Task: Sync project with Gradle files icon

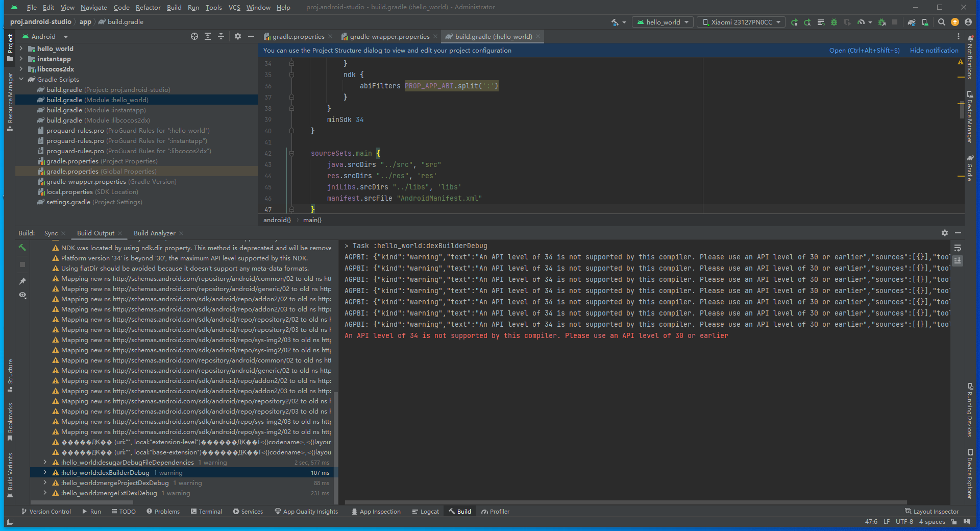Action: (x=912, y=22)
